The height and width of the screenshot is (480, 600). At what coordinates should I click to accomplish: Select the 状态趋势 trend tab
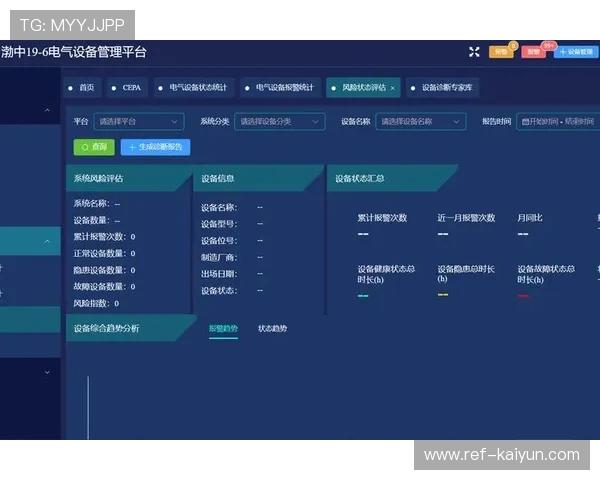tap(272, 328)
